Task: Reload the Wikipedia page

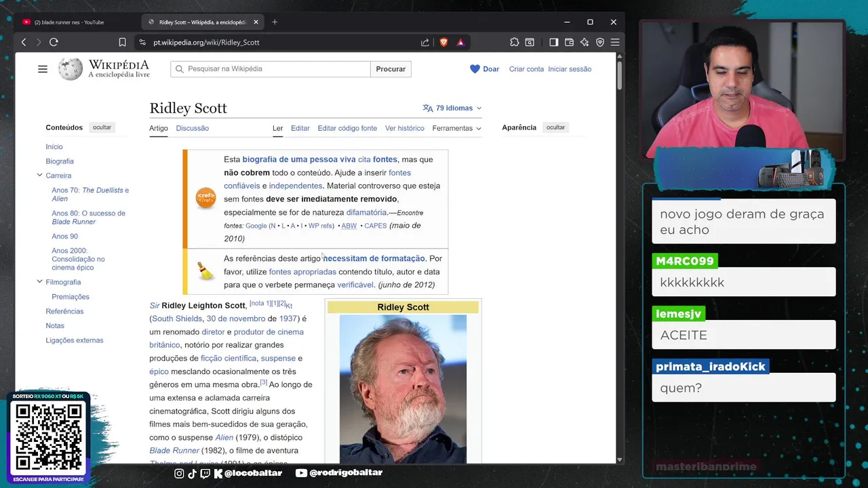Action: (x=54, y=42)
